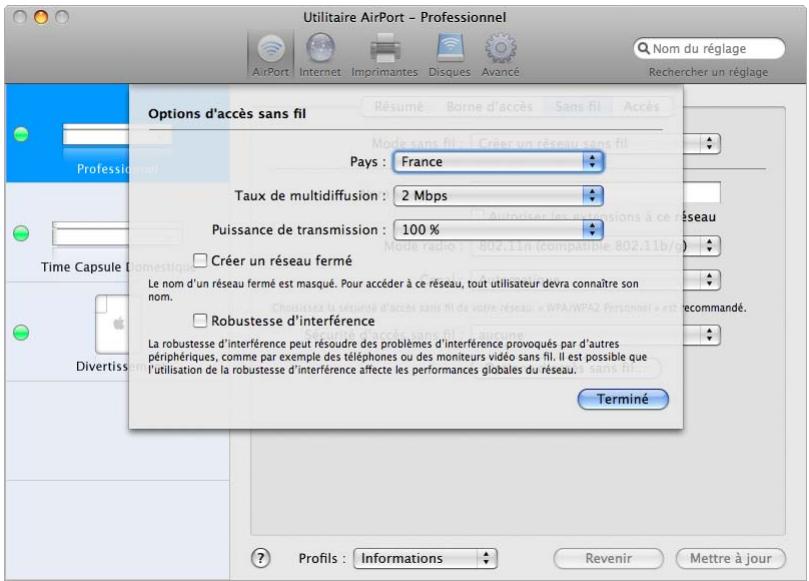Click the Options d'accès sans fil heading
Image resolution: width=809 pixels, height=581 pixels.
(227, 114)
